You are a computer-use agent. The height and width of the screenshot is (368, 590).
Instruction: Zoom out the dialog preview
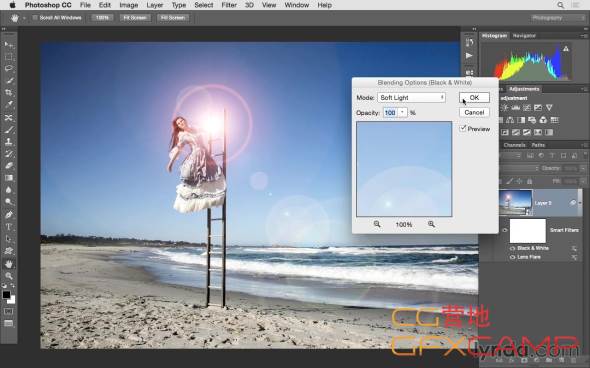pyautogui.click(x=377, y=224)
